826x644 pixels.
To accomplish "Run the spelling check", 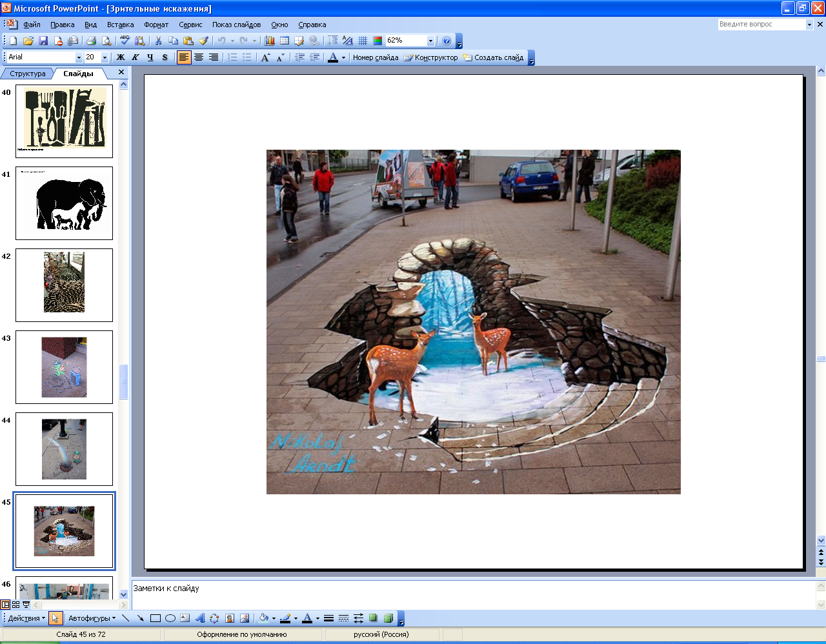I will click(x=125, y=41).
